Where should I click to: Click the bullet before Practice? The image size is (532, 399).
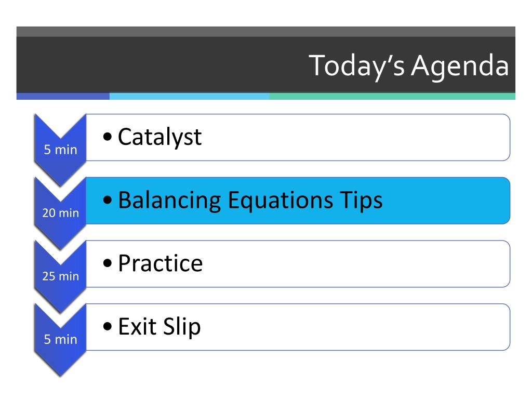pyautogui.click(x=107, y=263)
